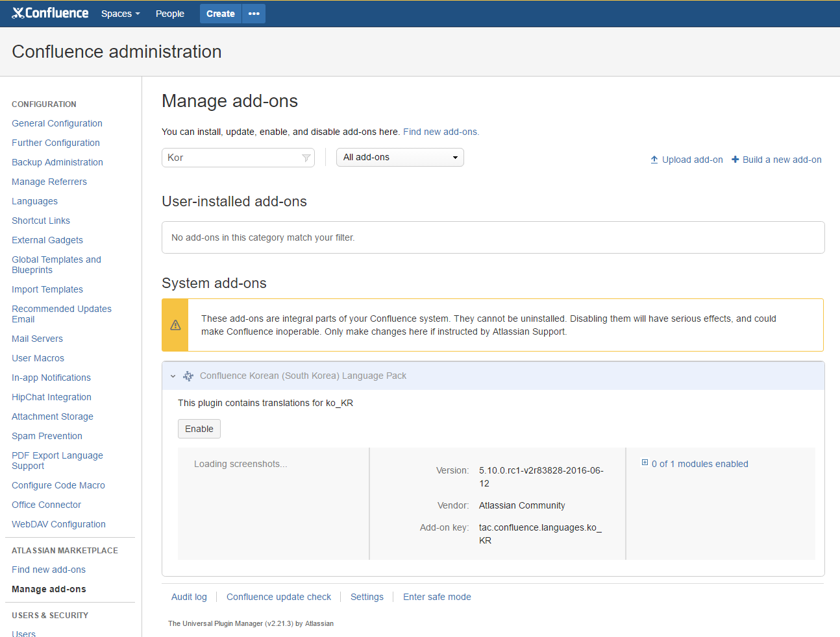Open the People menu item
The image size is (840, 637).
169,14
